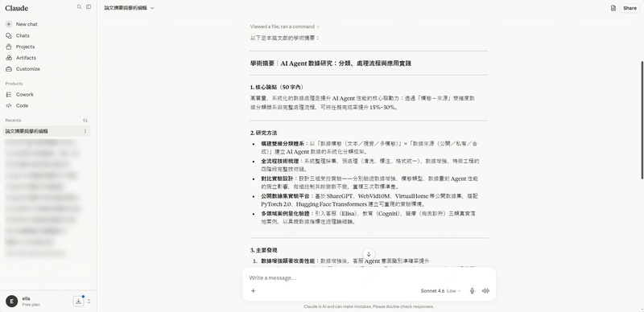Click the '2. 研究方法' heading
The image size is (644, 312).
pyautogui.click(x=264, y=133)
